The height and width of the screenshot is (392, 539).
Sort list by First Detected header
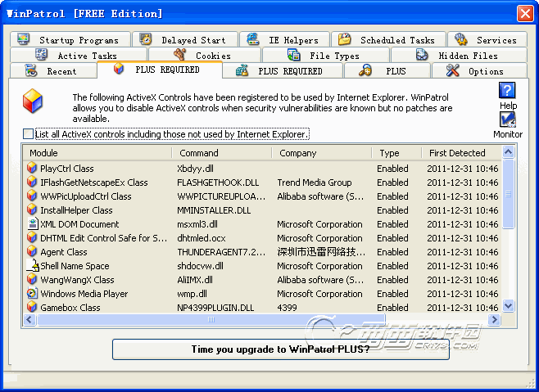[x=461, y=152]
